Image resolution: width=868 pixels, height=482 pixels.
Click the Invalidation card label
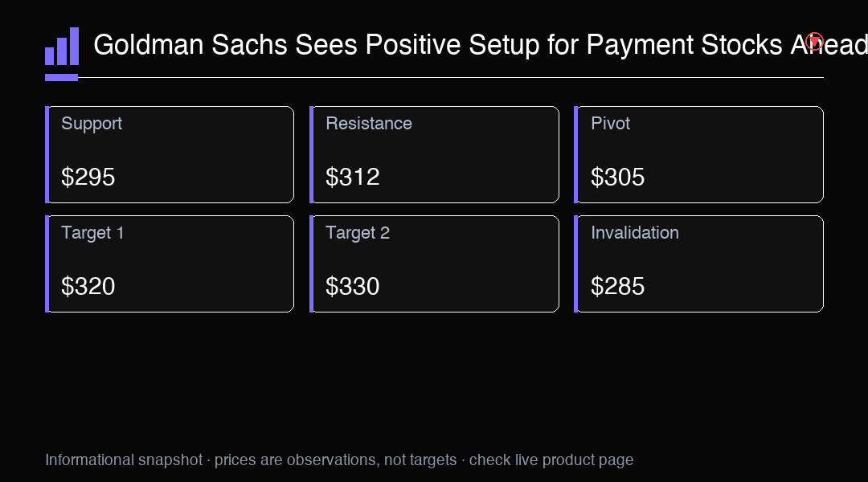(x=634, y=233)
